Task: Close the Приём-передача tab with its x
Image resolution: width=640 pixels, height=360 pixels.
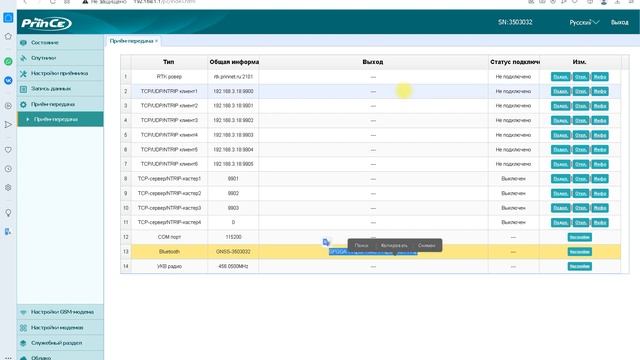Action: [x=156, y=41]
